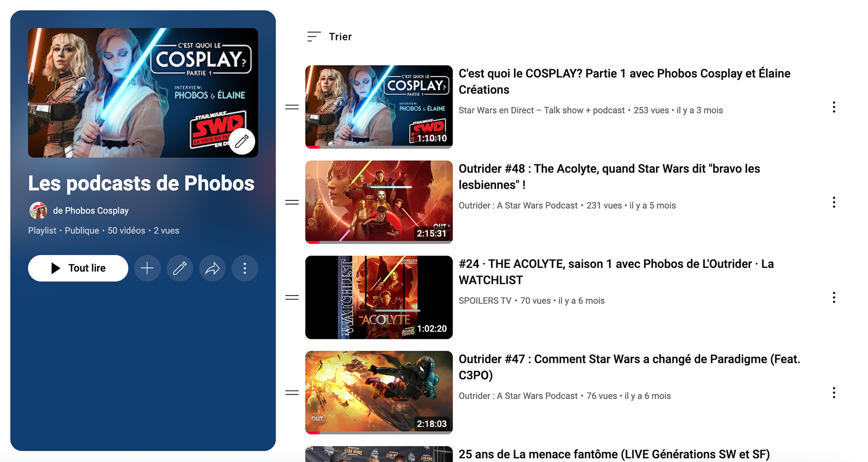
Task: Click the Les podcasts de Phobos title
Action: tap(141, 183)
